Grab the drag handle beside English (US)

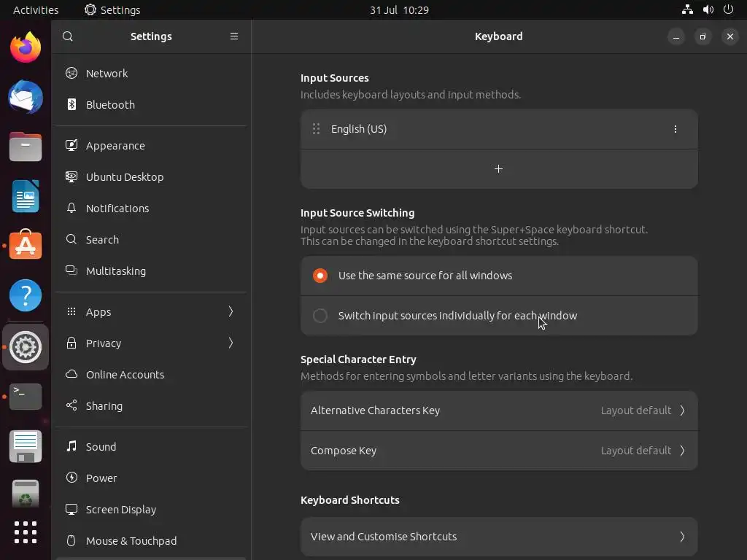(316, 129)
